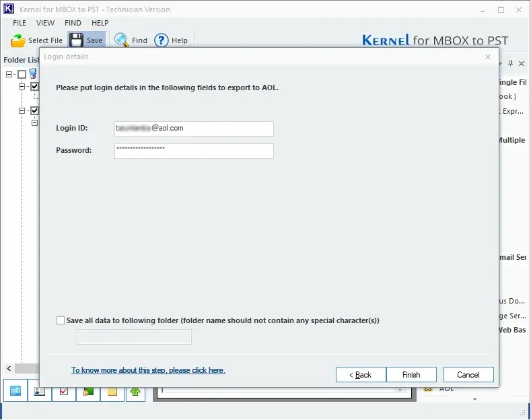Click the Back button
531x420 pixels.
click(x=361, y=375)
